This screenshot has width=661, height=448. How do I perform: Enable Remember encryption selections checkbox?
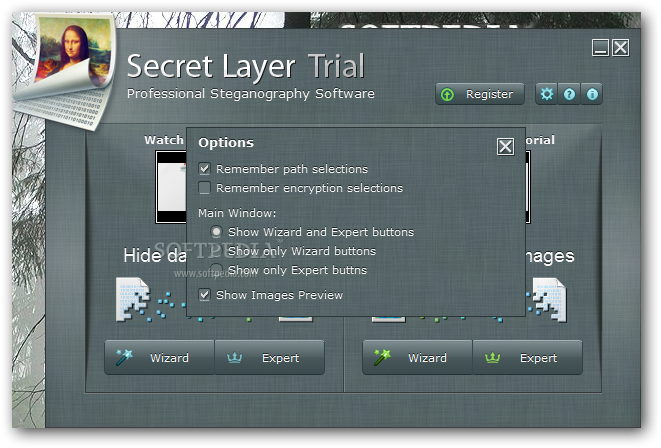point(204,188)
